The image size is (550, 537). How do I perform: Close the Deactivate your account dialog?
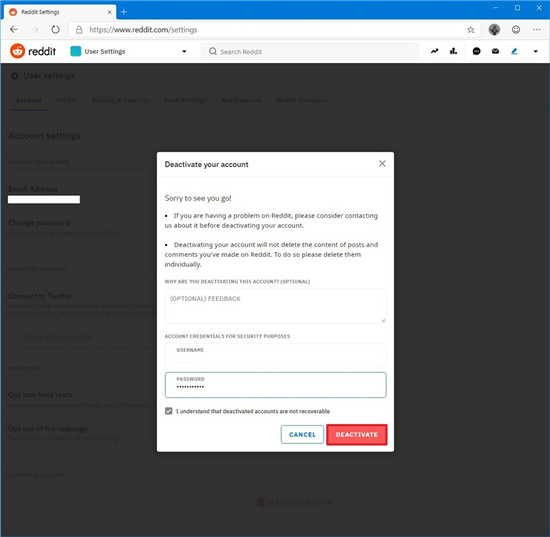[x=382, y=164]
